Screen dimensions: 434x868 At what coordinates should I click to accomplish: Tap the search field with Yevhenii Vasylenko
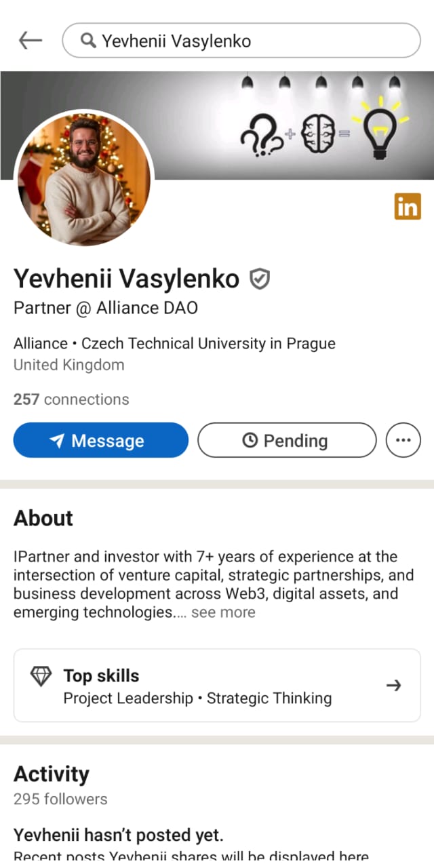pos(251,41)
